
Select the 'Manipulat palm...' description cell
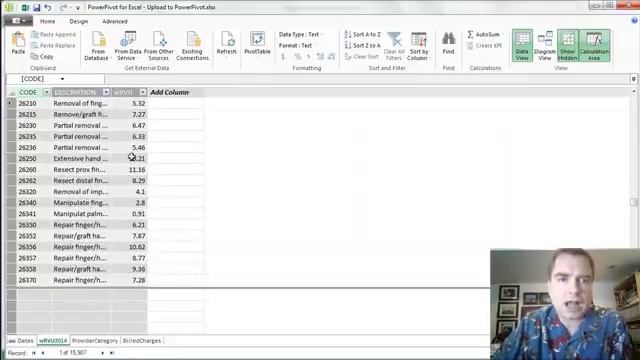point(81,213)
